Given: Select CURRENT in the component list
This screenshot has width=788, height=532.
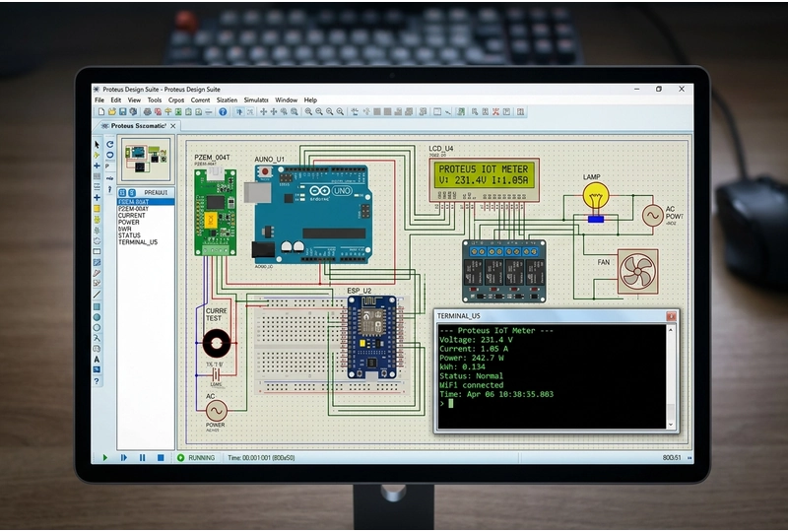Looking at the screenshot, I should click(x=131, y=215).
